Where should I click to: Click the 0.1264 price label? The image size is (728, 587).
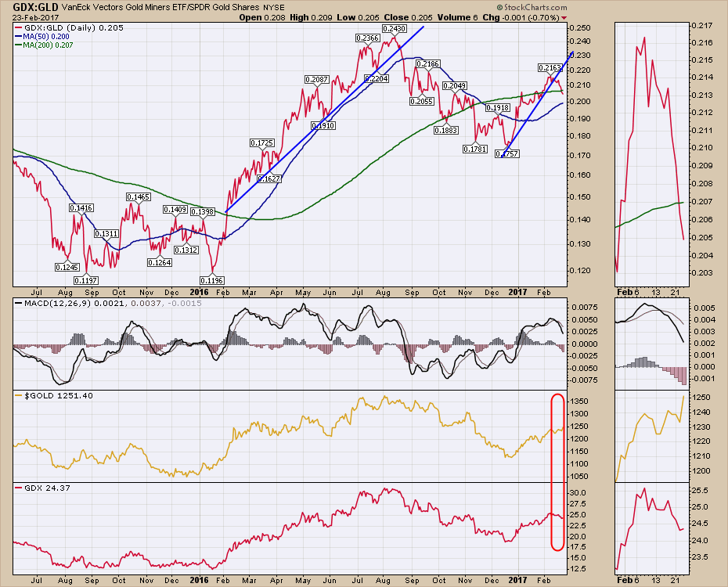(x=160, y=263)
